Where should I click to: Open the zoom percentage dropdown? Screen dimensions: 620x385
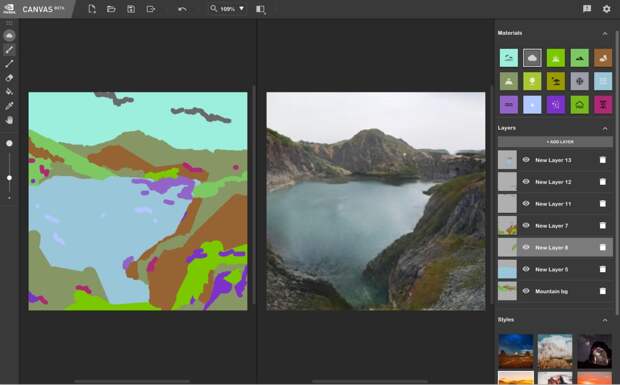pos(227,9)
